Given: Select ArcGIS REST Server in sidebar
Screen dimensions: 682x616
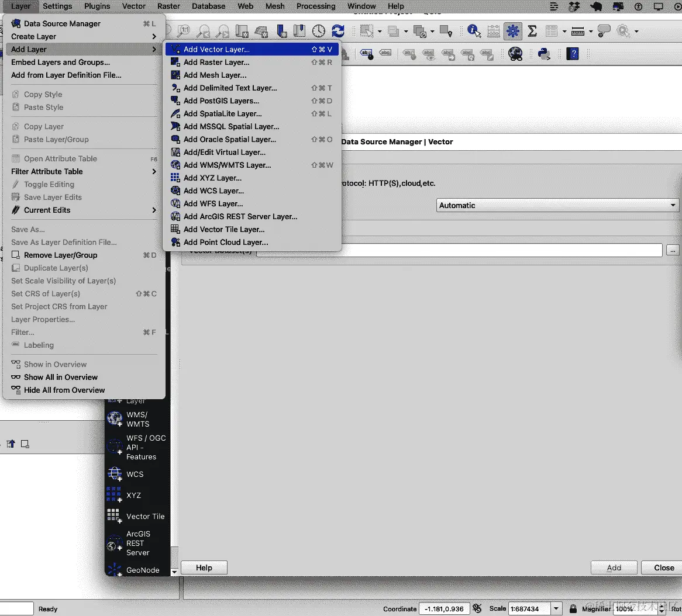Looking at the screenshot, I should (137, 544).
